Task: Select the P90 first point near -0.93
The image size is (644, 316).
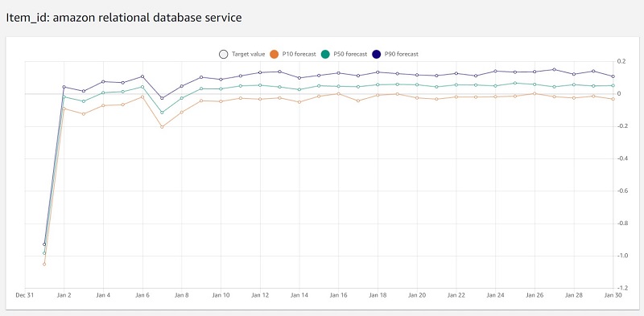Action: [44, 244]
